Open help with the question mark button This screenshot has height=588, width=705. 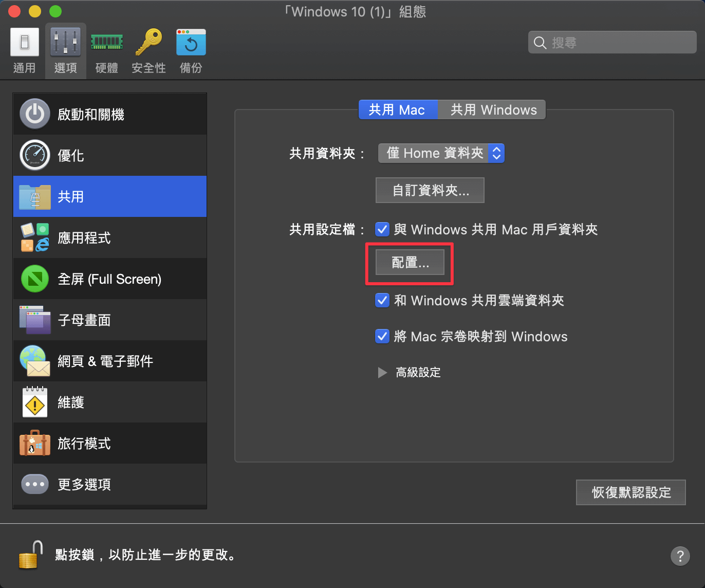point(680,556)
